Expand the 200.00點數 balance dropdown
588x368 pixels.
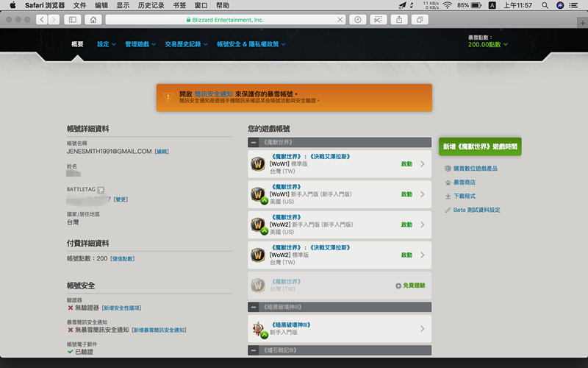pos(488,45)
